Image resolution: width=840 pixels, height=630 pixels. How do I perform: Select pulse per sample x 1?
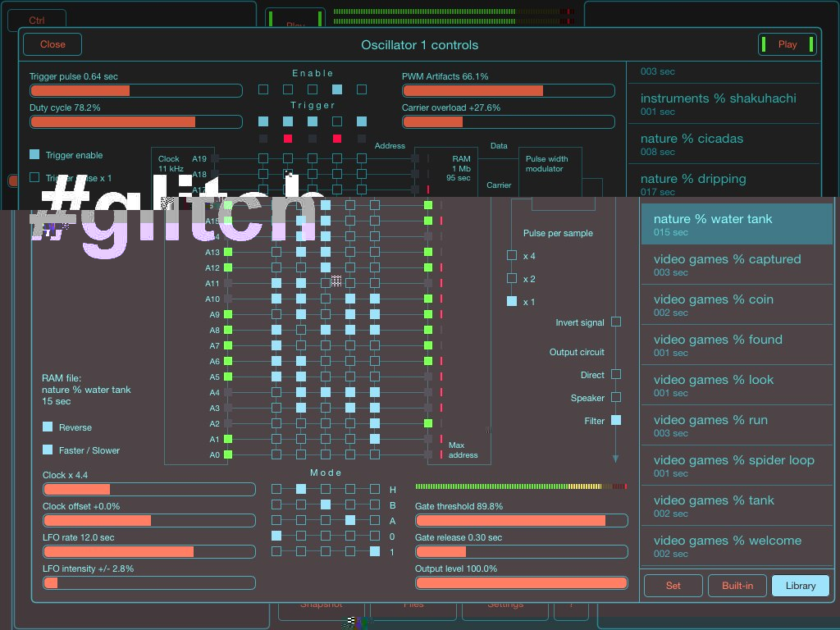pos(512,301)
